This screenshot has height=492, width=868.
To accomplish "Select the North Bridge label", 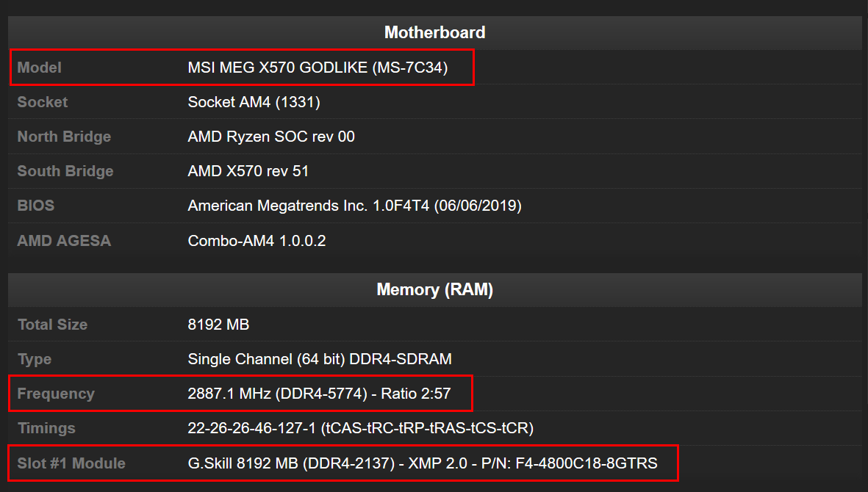I will pyautogui.click(x=64, y=137).
